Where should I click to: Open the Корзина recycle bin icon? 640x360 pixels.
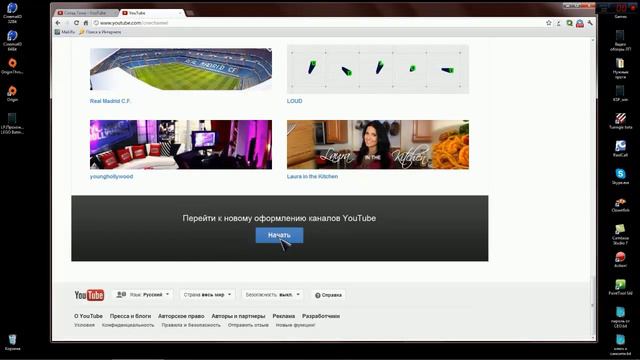12,342
